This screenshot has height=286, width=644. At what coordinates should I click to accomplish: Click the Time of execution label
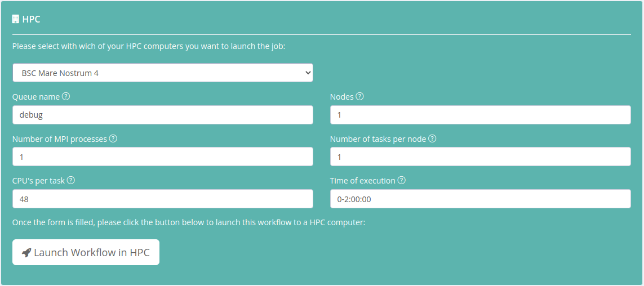[363, 181]
